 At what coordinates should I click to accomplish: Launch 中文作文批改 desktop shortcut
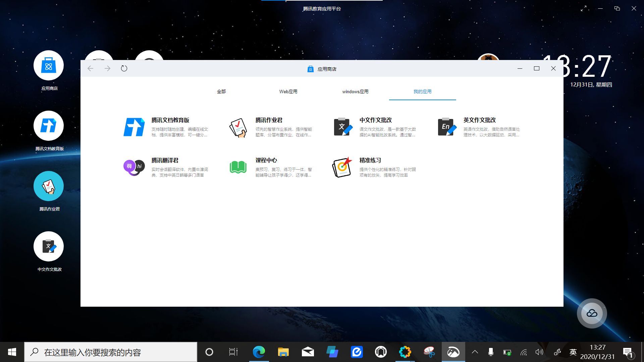pos(49,246)
